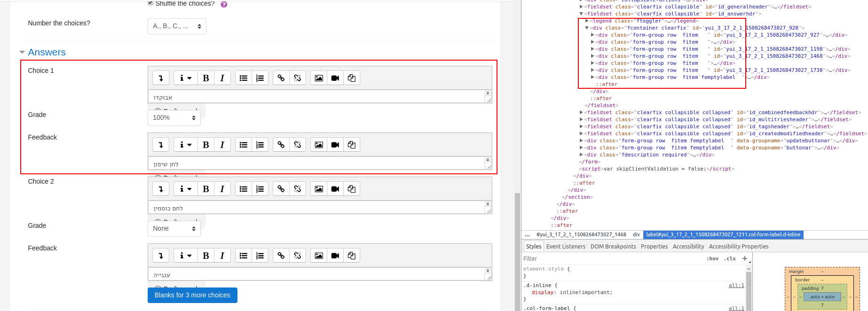
Task: Collapse the Answers section
Action: click(x=22, y=52)
